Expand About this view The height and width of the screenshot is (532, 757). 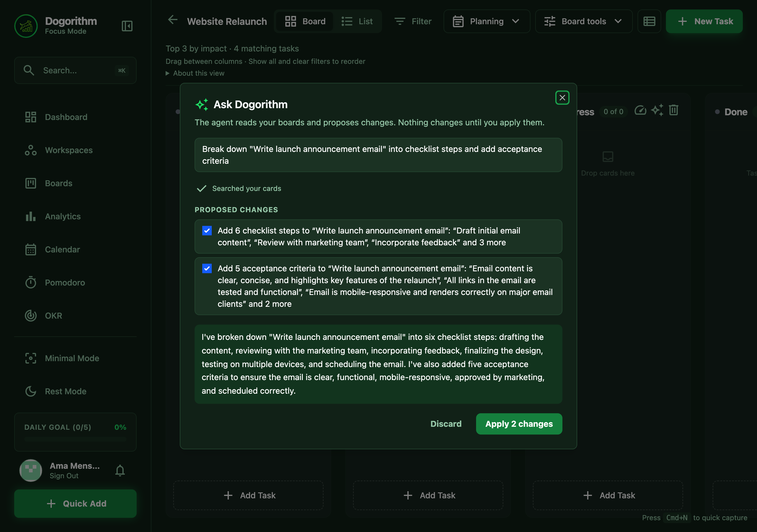(195, 73)
